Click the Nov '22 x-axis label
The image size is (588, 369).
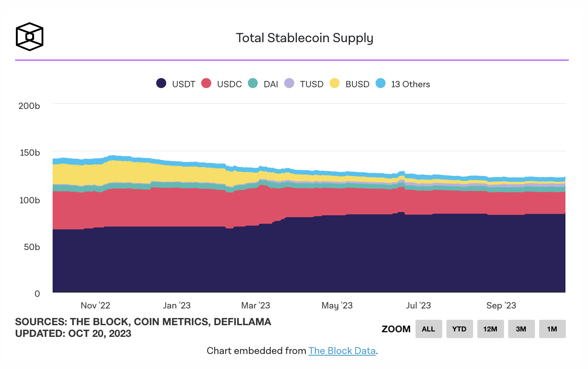(95, 306)
